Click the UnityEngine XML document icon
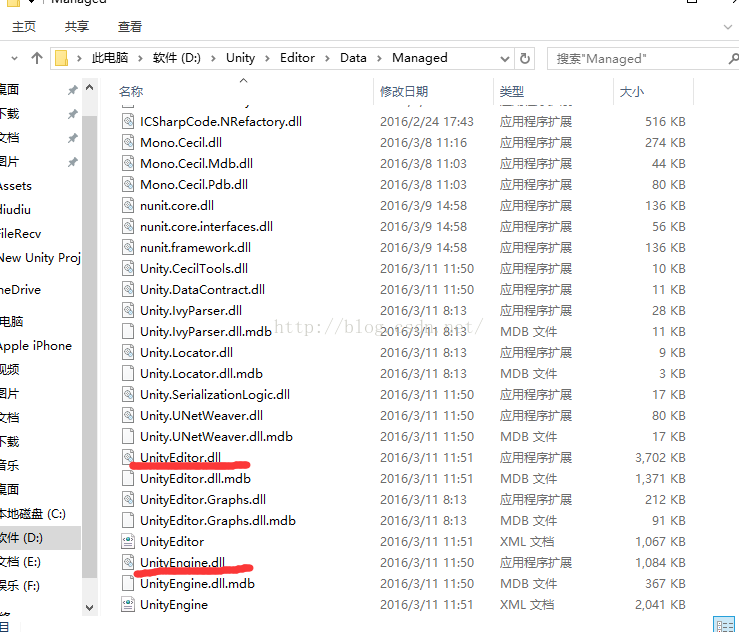 tap(128, 605)
